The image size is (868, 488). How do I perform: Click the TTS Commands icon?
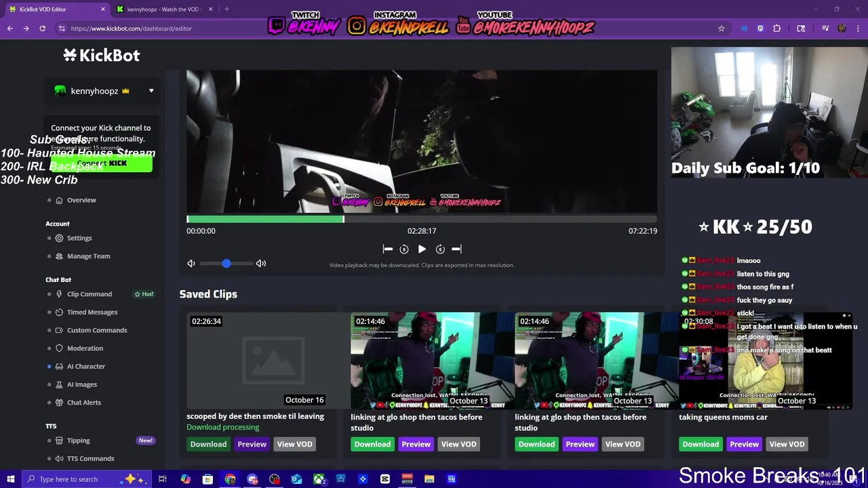coord(59,459)
